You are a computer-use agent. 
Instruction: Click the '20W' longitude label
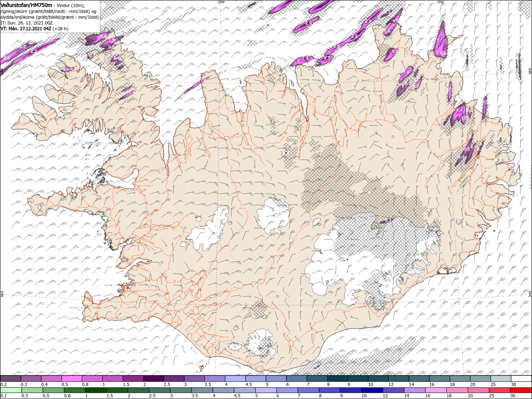pyautogui.click(x=221, y=2)
